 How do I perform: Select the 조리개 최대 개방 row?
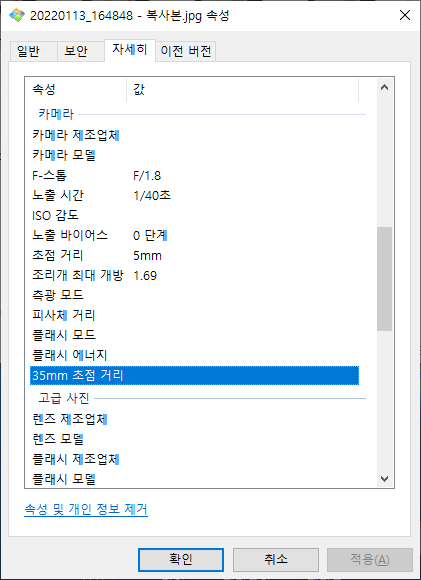194,275
